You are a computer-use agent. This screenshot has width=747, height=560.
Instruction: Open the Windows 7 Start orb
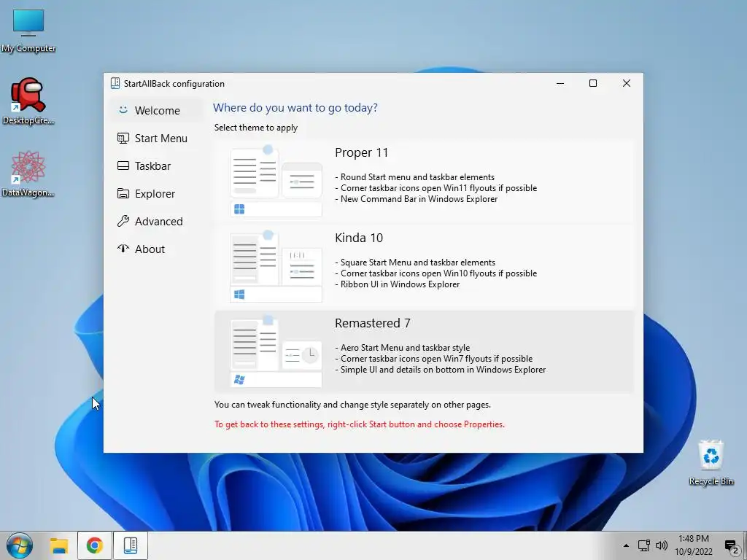click(x=20, y=545)
